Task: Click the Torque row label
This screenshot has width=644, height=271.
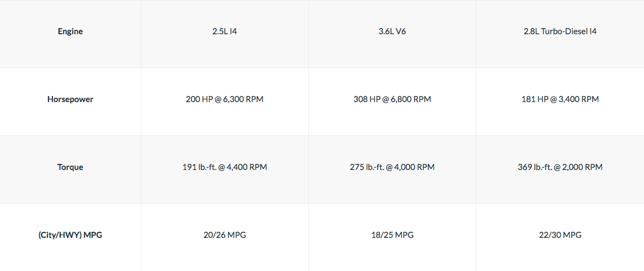Action: coord(70,167)
